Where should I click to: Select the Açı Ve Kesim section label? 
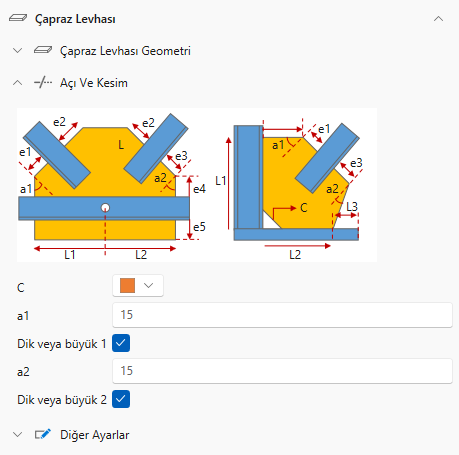(x=94, y=83)
